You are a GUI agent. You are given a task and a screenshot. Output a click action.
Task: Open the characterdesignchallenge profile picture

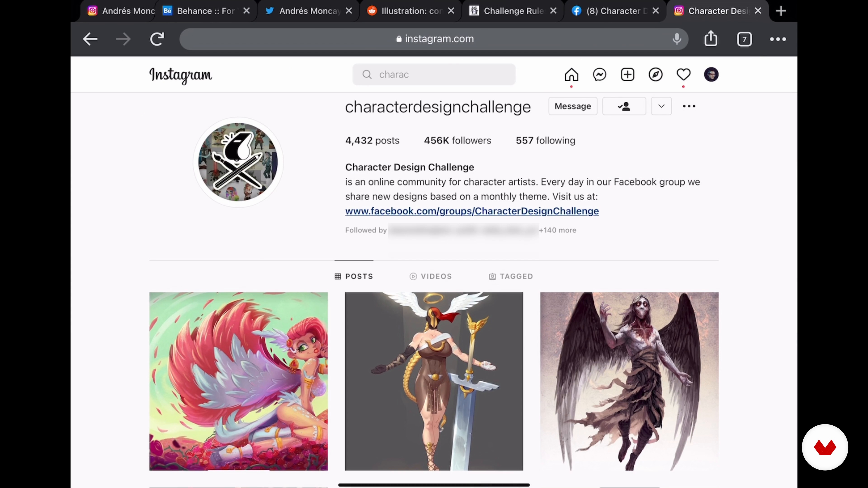[238, 162]
